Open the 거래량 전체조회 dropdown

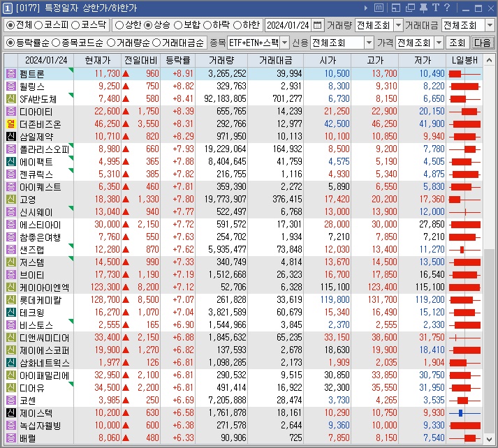click(398, 25)
